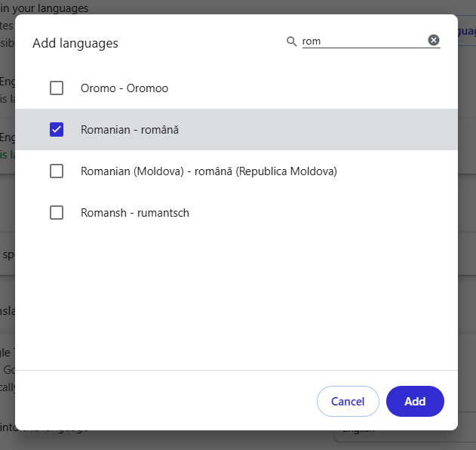476x450 pixels.
Task: Click the partially hidden Add languages link behind dialog
Action: pyautogui.click(x=467, y=32)
